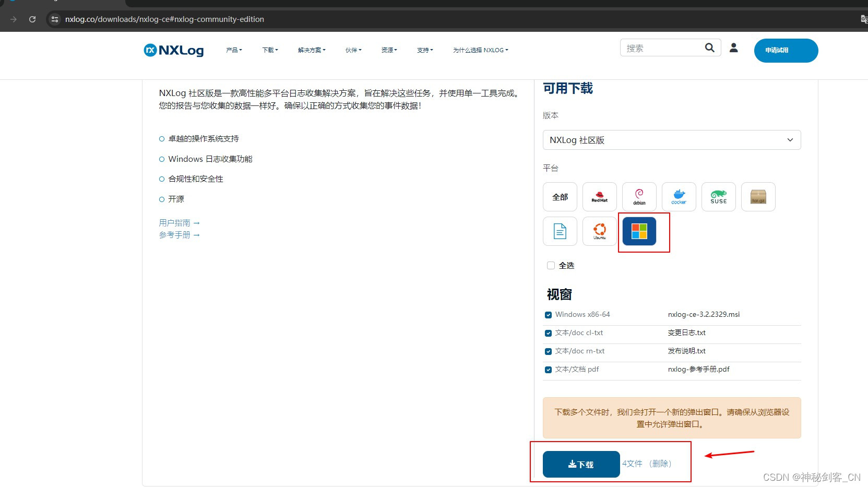Select the Windows platform icon

tap(639, 231)
